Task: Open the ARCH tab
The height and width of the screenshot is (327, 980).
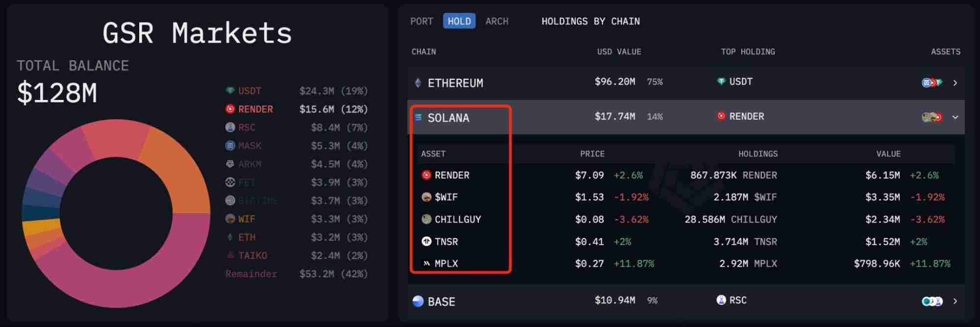Action: click(497, 21)
